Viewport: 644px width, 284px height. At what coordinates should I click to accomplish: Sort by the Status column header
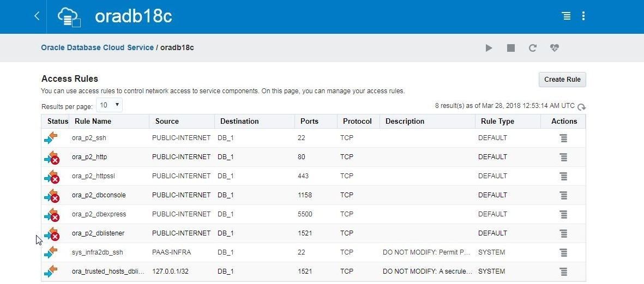[57, 122]
